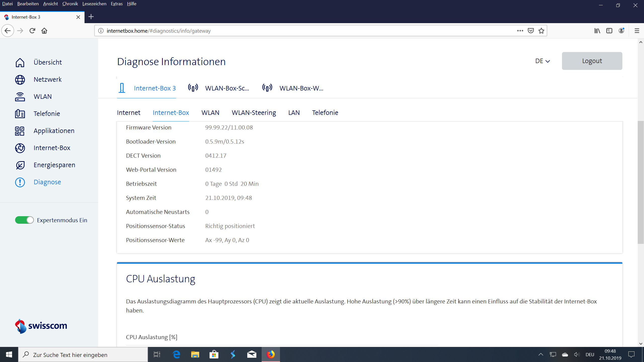
Task: Open the Firefox library icon
Action: coord(597,30)
